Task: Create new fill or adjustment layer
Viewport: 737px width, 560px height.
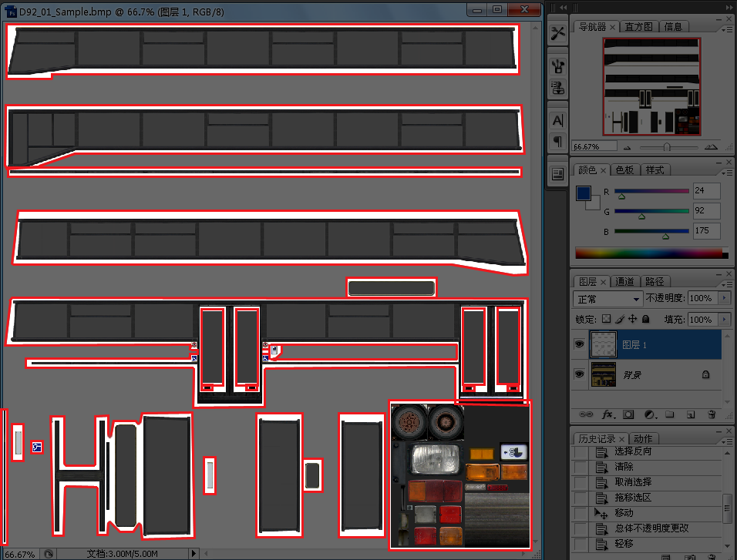Action: tap(650, 414)
